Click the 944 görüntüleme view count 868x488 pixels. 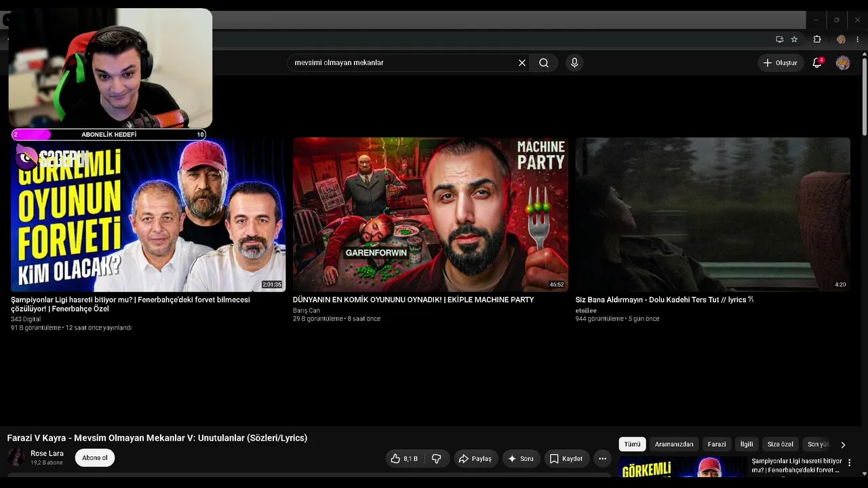point(599,319)
